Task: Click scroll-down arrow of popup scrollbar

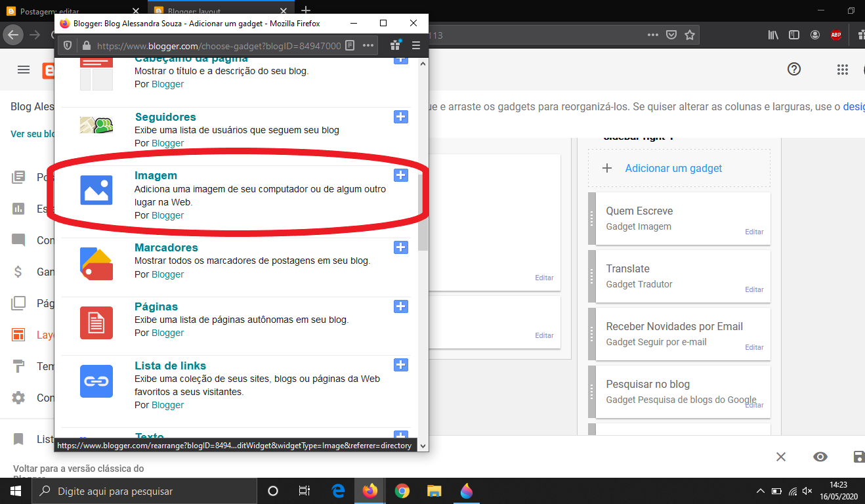Action: click(423, 446)
